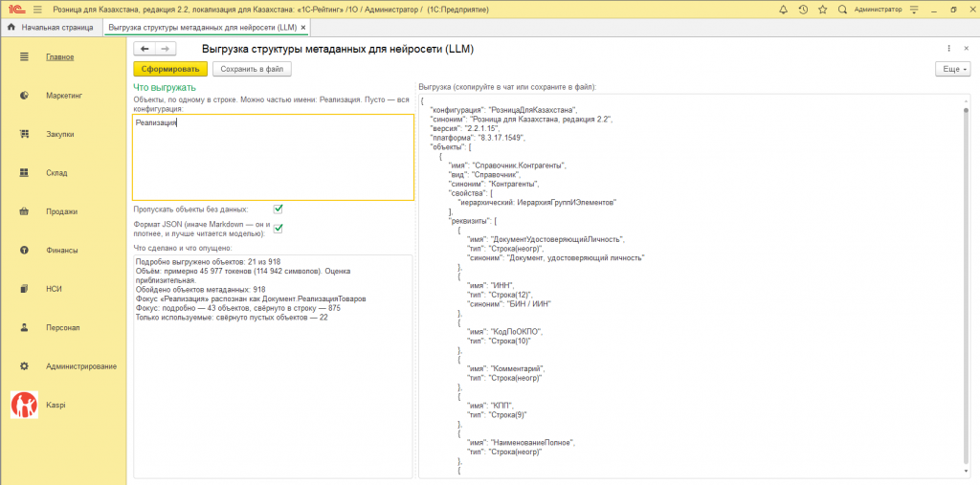Viewport: 980px width, 485px height.
Task: Click the НСИ documents icon
Action: coord(24,289)
